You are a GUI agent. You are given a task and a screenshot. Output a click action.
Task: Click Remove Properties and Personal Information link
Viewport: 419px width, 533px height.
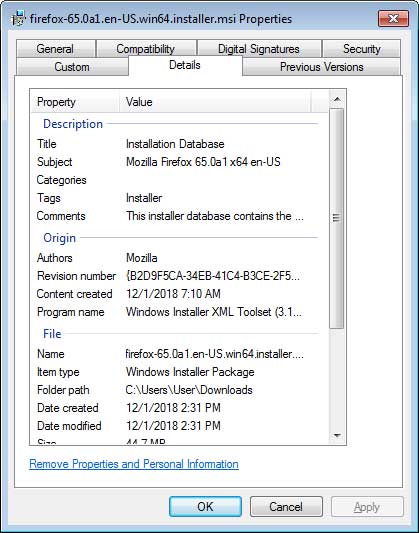click(134, 464)
